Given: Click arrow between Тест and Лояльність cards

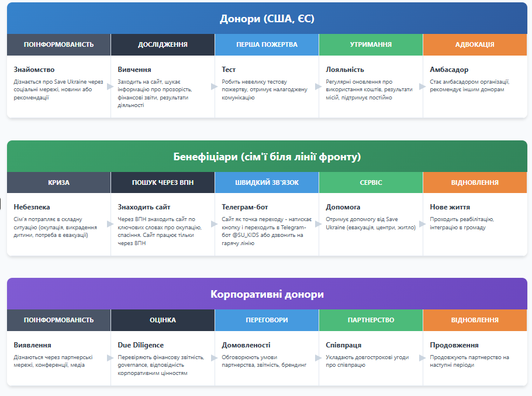Looking at the screenshot, I should [319, 86].
